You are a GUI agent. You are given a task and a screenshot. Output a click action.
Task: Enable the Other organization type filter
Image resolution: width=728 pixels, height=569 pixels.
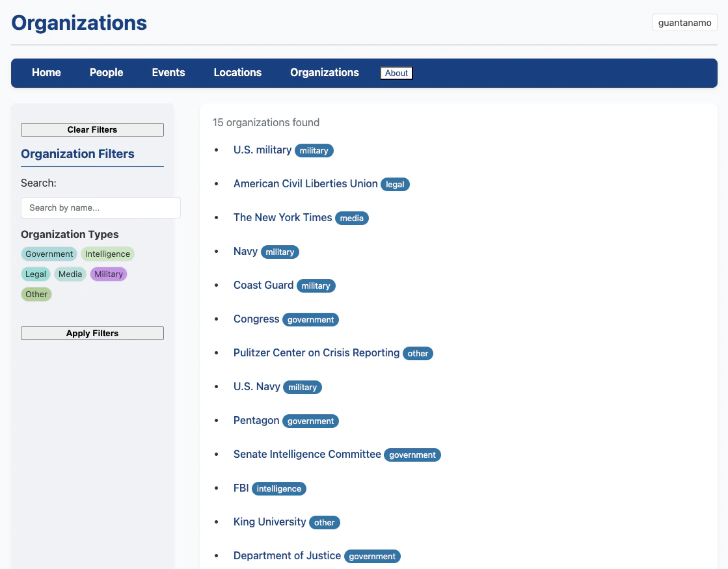36,294
